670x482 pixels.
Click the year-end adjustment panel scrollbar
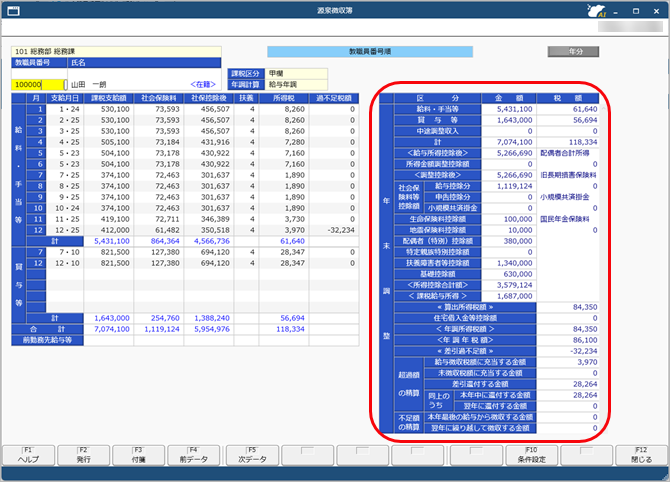coord(602,269)
